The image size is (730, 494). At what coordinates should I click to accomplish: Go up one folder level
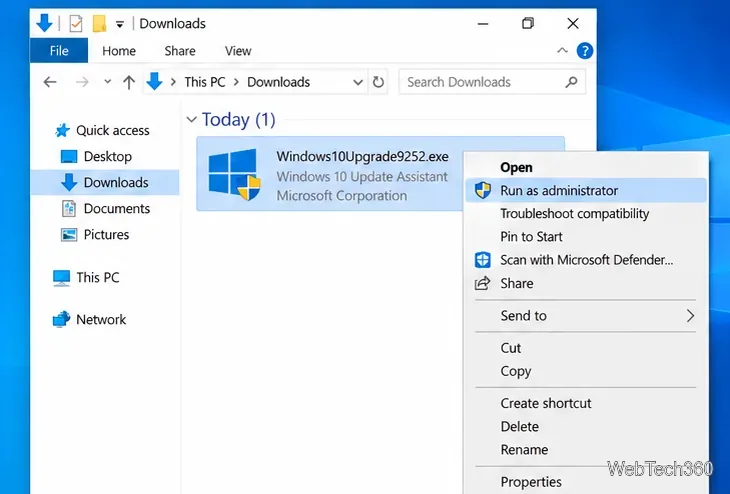129,82
